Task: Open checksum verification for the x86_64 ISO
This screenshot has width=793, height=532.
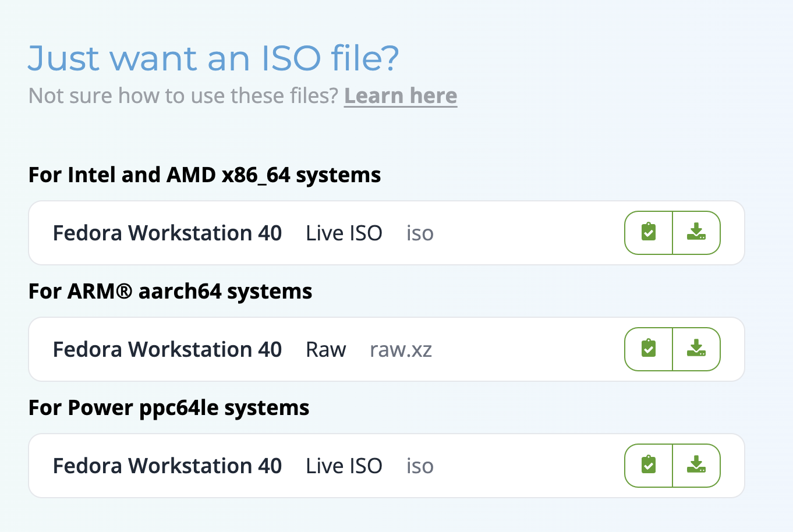Action: pos(649,233)
